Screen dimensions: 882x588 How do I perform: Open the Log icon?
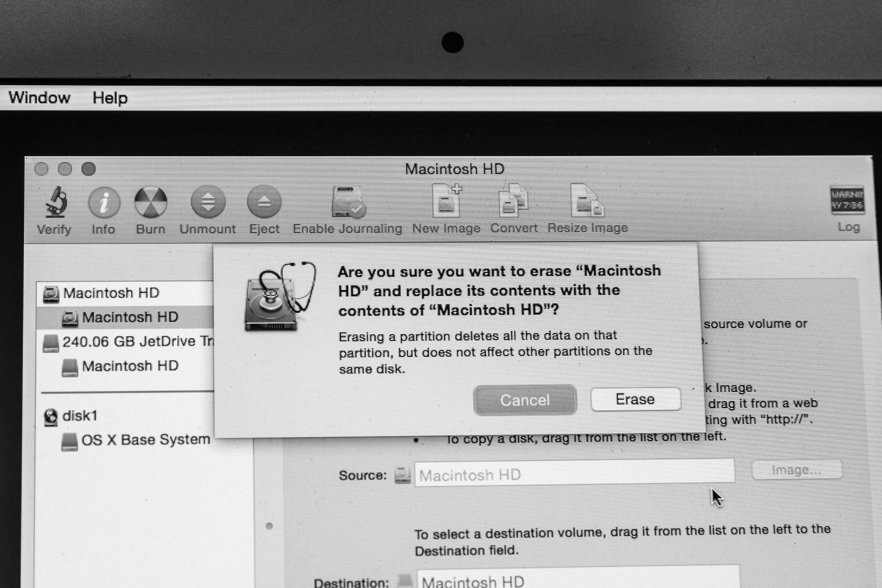847,200
